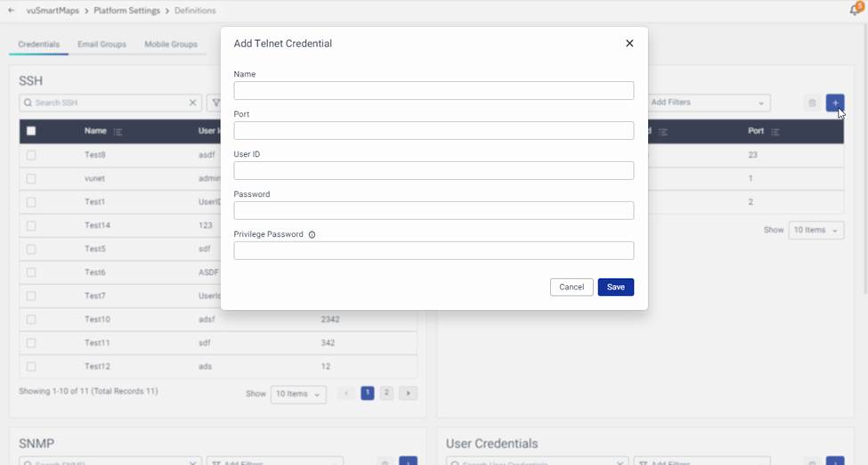Screen dimensions: 868x465
Task: Click the Privilege Password info icon
Action: pos(312,235)
